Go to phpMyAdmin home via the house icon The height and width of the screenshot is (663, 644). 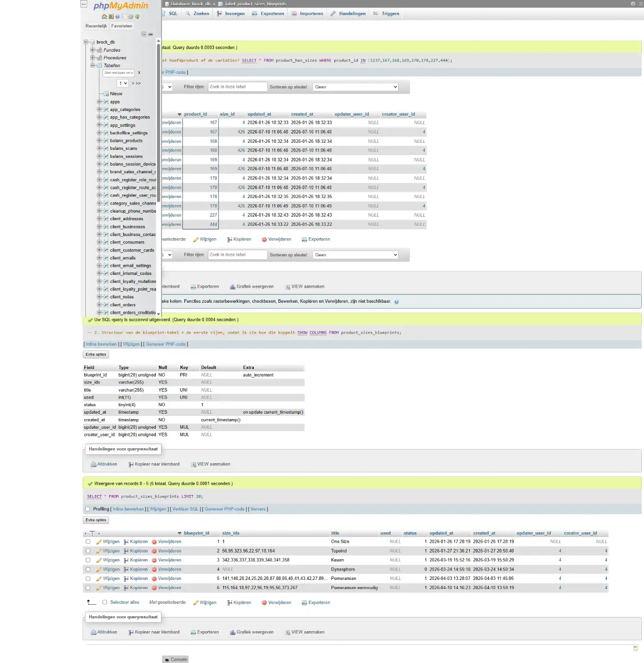click(104, 17)
